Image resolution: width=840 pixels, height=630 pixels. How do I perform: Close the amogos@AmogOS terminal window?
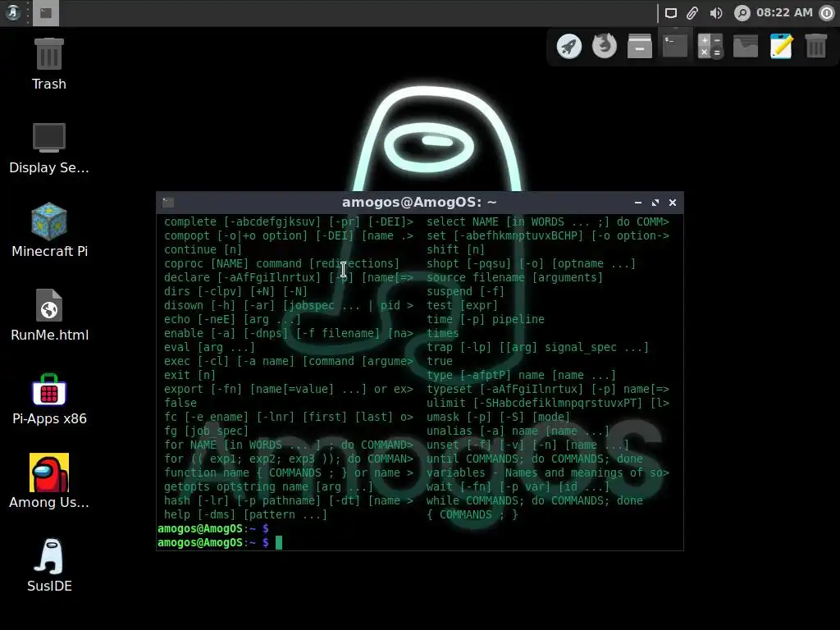tap(673, 203)
